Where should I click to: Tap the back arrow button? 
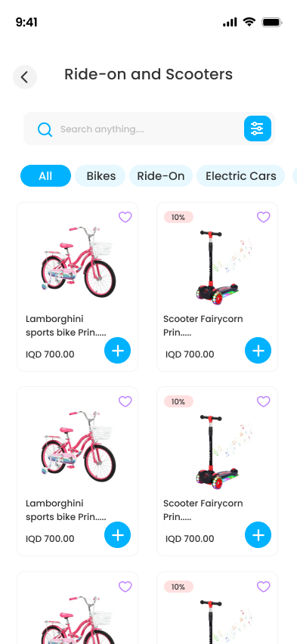tap(25, 77)
